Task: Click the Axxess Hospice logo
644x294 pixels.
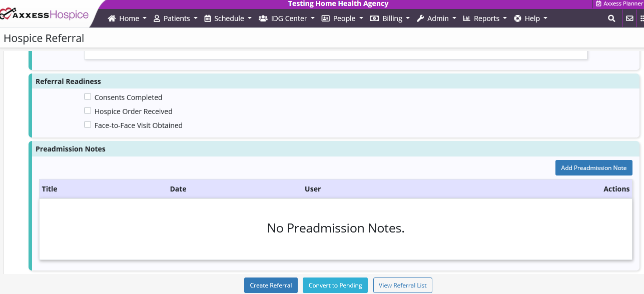Action: click(x=44, y=15)
